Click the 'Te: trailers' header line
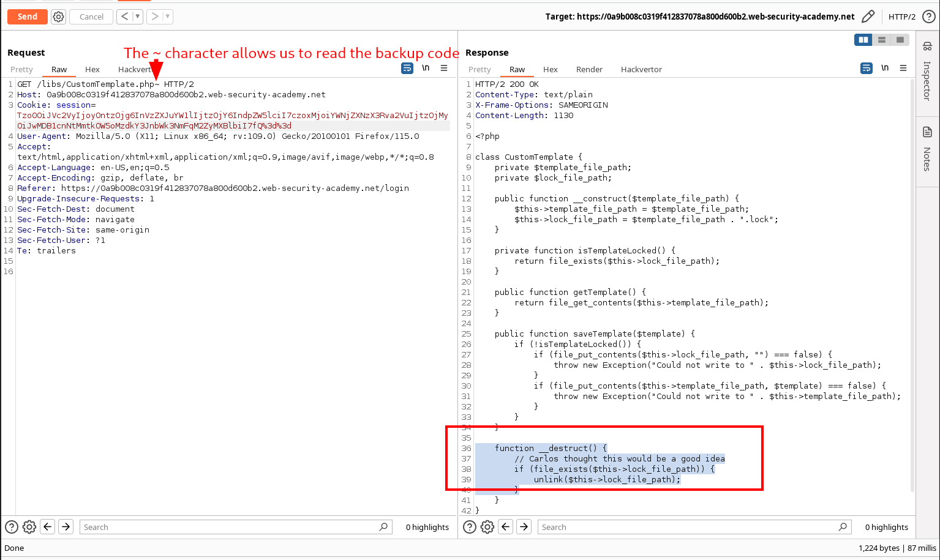Screen dimensions: 940x560 click(x=47, y=251)
